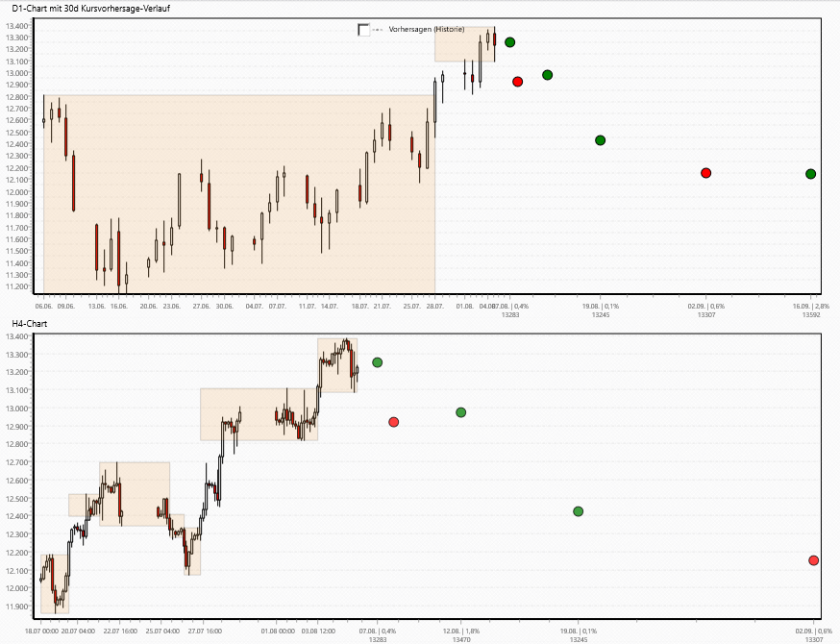Click "02.09. | 0,6%" label in H4-Chart
This screenshot has width=840, height=644.
click(814, 632)
